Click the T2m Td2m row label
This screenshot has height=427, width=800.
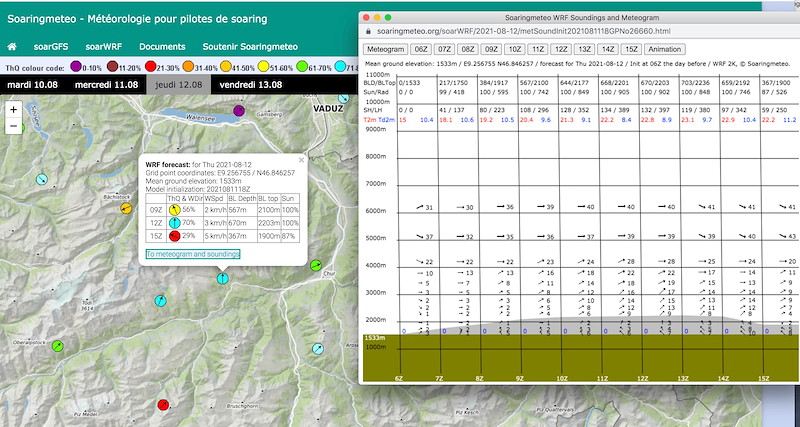coord(379,120)
